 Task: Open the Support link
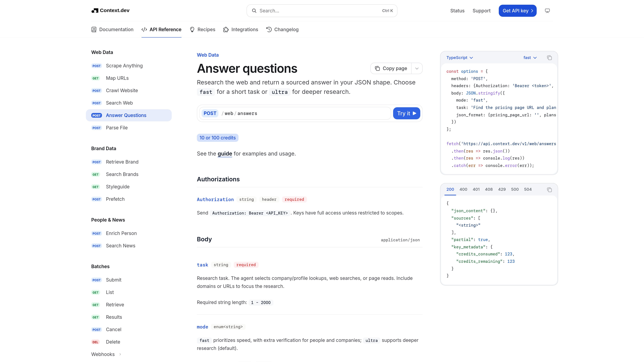click(481, 11)
